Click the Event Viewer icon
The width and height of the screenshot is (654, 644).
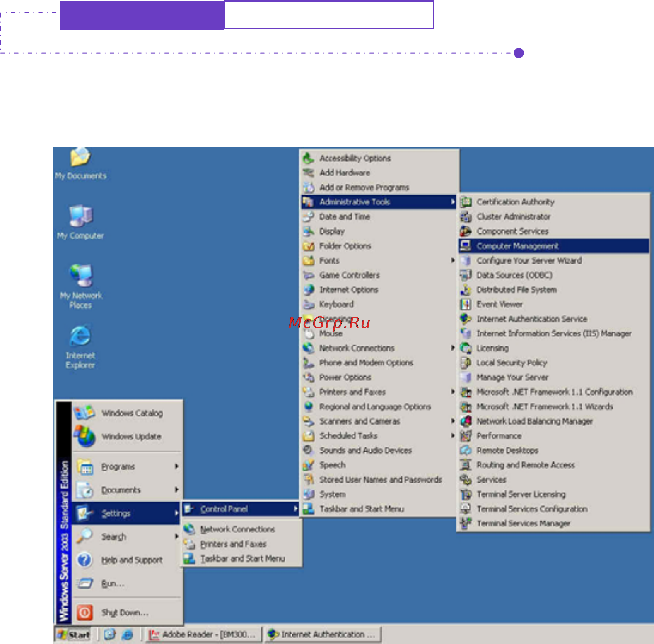[x=466, y=304]
